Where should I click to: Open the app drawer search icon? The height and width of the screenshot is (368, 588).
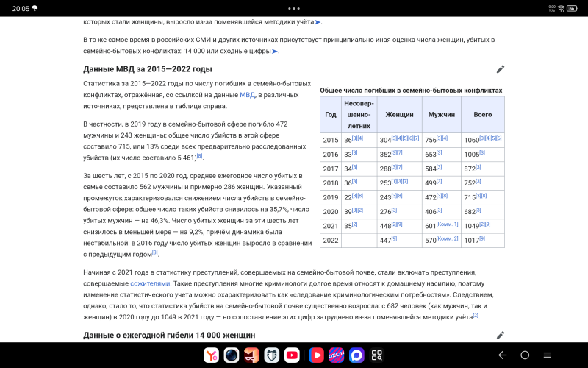point(376,355)
